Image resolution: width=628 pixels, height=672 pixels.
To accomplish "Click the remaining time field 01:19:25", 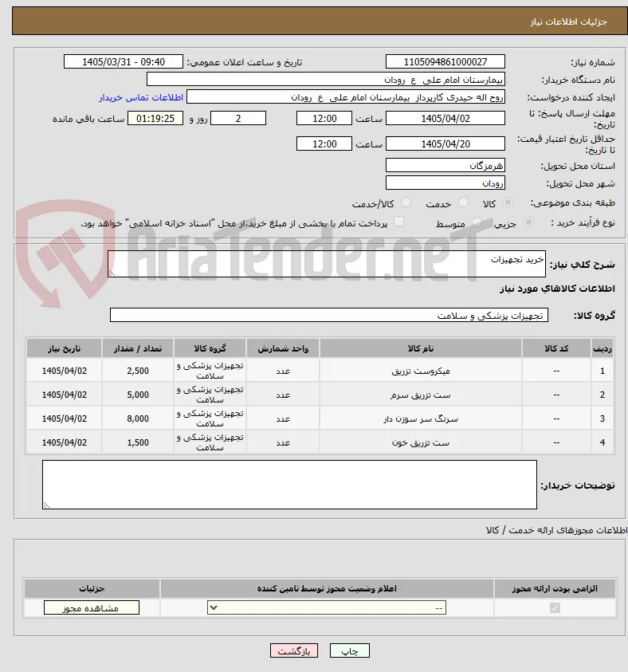I will 155,118.
